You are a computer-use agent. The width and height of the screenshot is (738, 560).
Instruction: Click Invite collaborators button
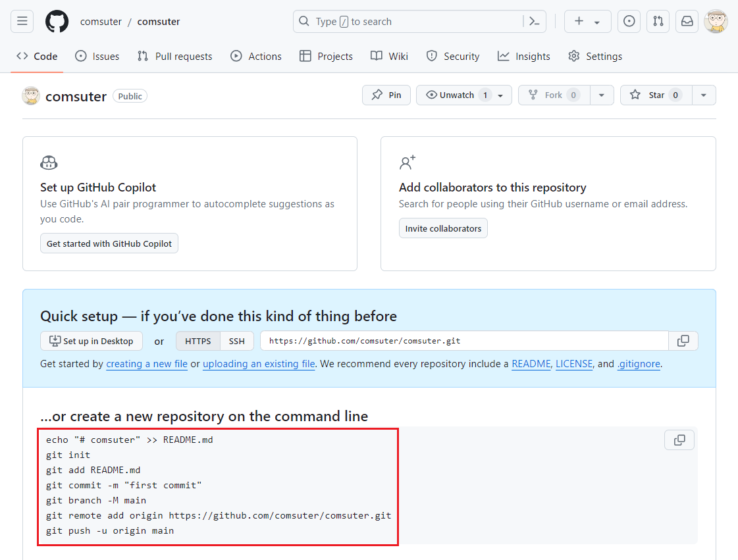click(443, 228)
